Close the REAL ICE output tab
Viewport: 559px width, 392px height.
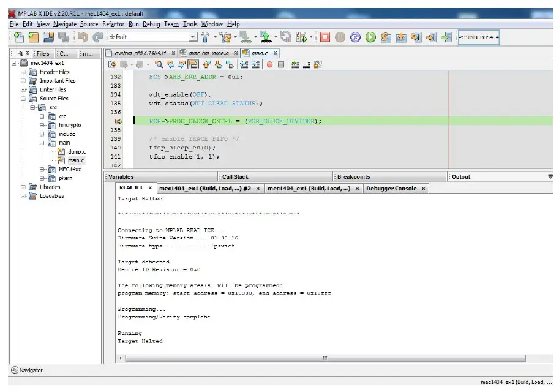(x=151, y=189)
